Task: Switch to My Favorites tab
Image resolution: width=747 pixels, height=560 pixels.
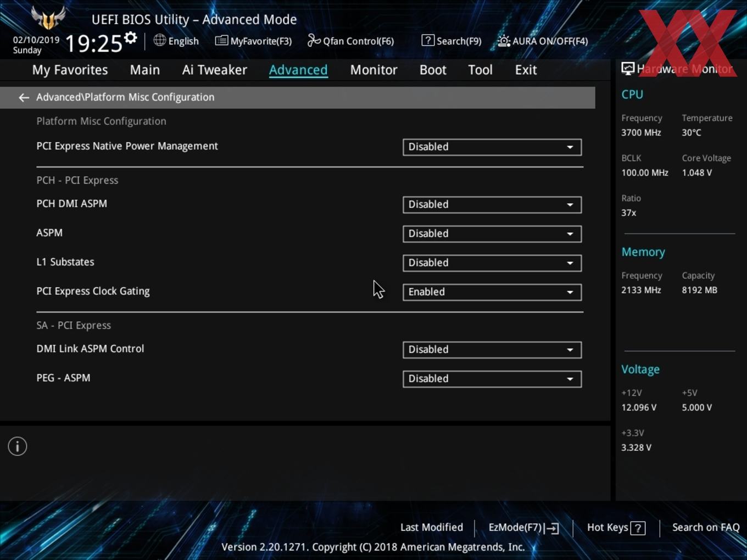Action: pos(70,70)
